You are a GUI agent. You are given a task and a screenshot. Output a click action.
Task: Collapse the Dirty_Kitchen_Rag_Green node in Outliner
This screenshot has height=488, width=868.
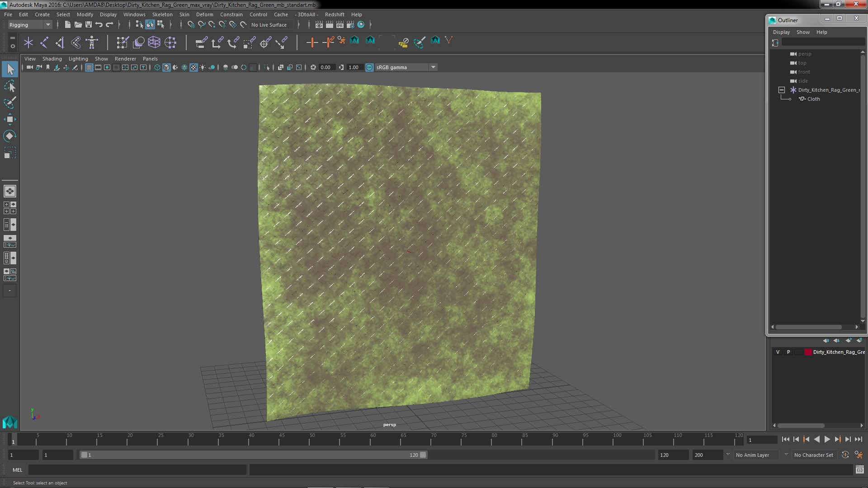[781, 90]
